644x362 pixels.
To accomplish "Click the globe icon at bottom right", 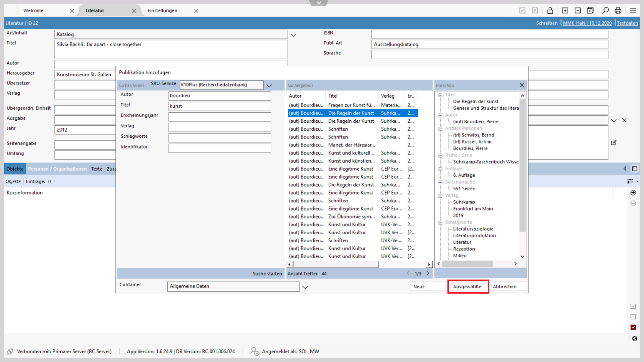I will pos(635,339).
